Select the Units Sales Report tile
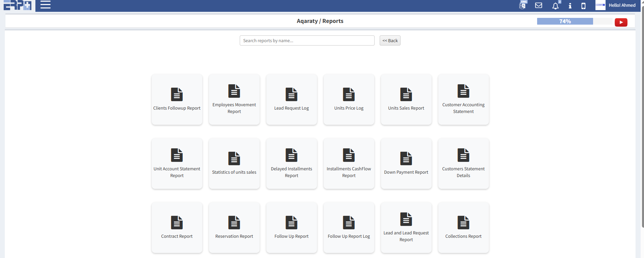Viewport: 644px width, 258px height. point(406,99)
